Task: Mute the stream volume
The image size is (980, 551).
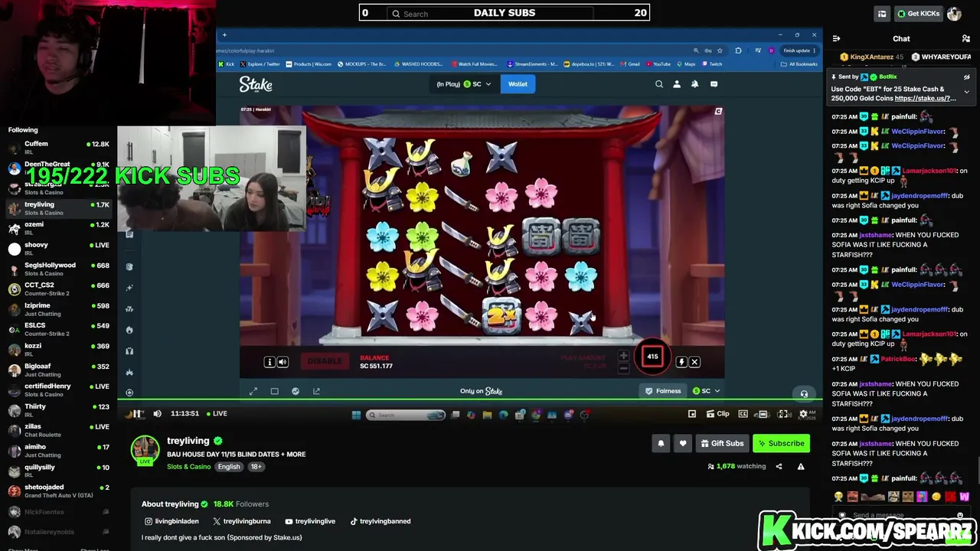Action: pyautogui.click(x=157, y=414)
